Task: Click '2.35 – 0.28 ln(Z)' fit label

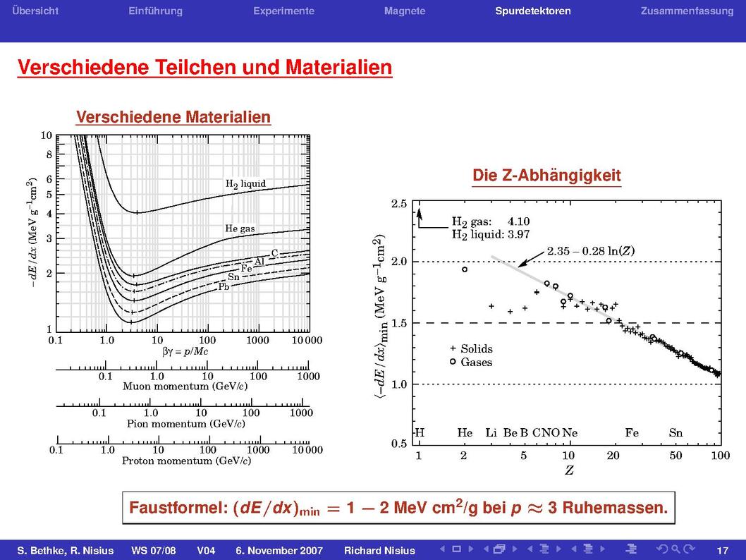Action: (x=590, y=251)
